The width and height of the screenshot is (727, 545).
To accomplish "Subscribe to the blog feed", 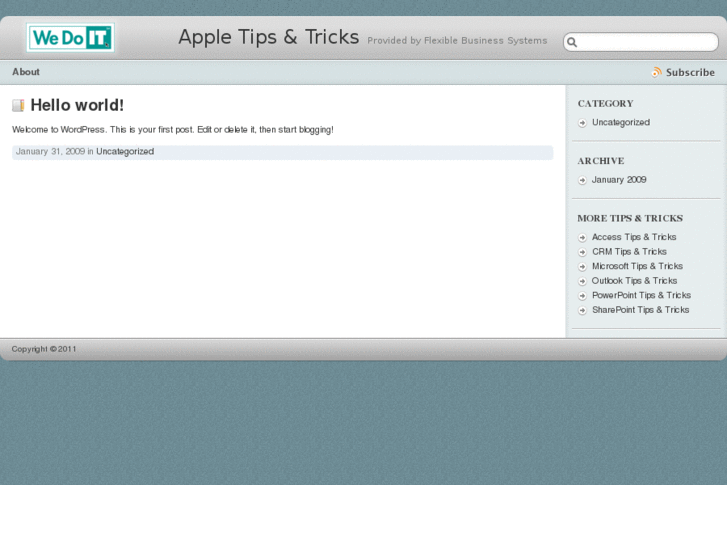I will [x=690, y=72].
